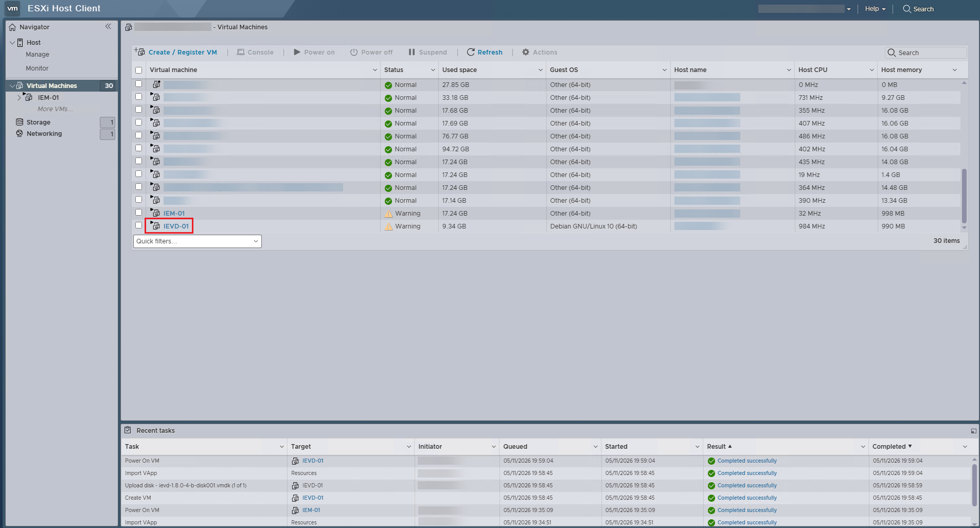This screenshot has width=980, height=528.
Task: Open the Used space column dropdown arrow
Action: coord(541,70)
